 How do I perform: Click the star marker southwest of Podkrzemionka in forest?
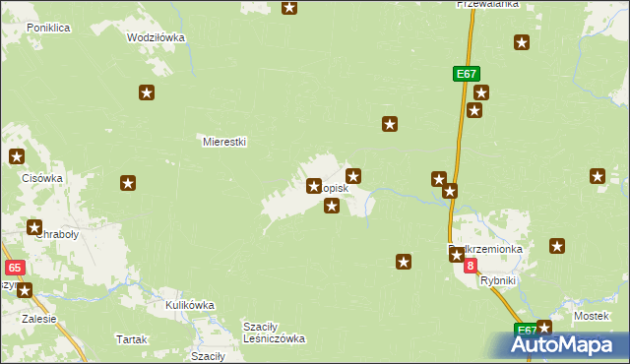pyautogui.click(x=404, y=262)
